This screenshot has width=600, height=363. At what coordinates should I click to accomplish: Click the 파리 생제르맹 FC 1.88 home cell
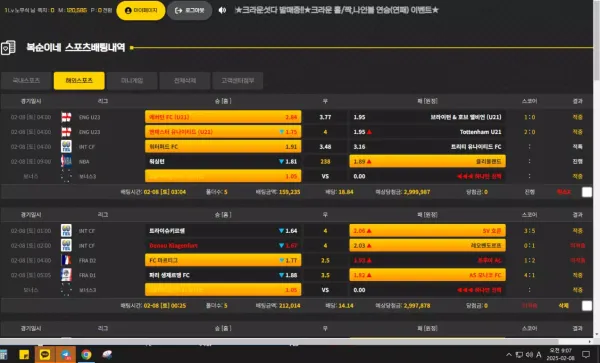223,275
